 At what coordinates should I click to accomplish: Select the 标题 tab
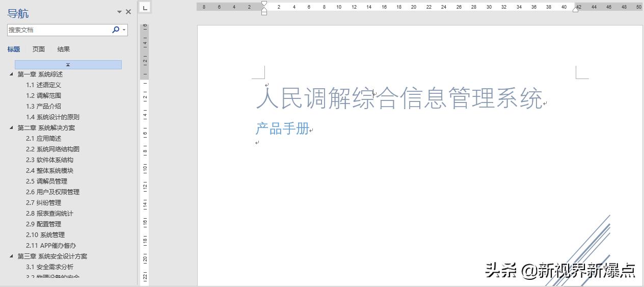14,49
